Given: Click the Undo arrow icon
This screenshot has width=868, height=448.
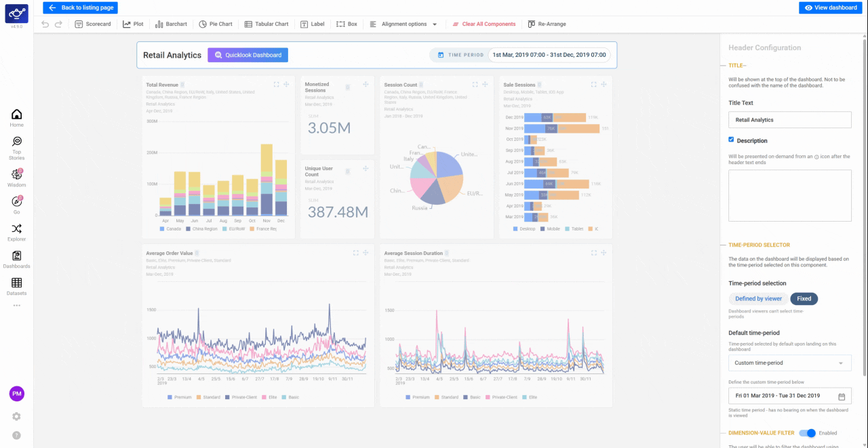Looking at the screenshot, I should pyautogui.click(x=45, y=24).
